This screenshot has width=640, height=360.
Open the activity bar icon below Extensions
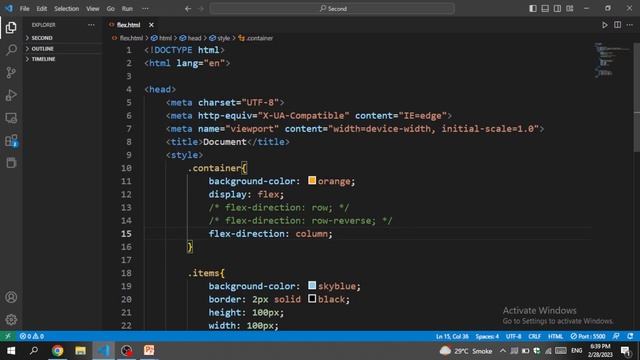[x=11, y=163]
